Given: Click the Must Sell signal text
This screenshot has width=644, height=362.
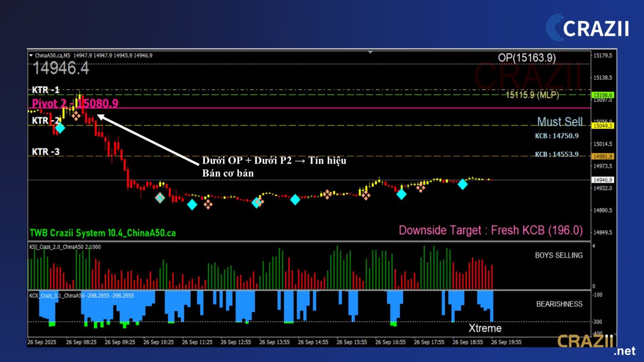Looking at the screenshot, I should [559, 122].
